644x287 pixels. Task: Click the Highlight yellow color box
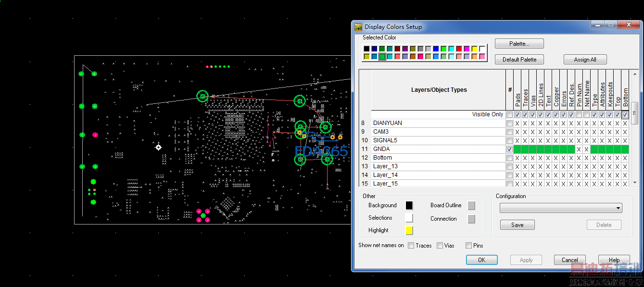tap(409, 231)
